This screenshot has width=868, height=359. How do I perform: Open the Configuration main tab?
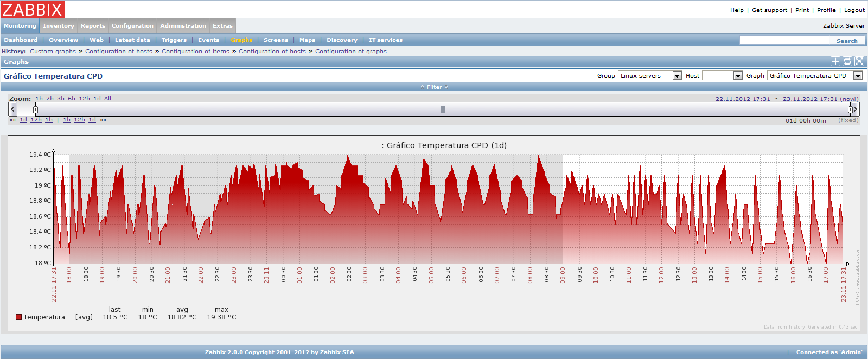click(x=132, y=26)
